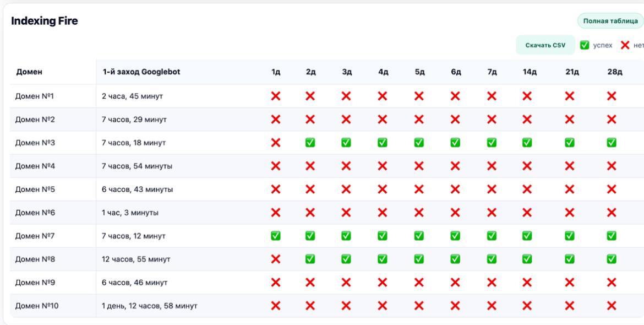The image size is (644, 325).
Task: Click the red cross for Домен №8 at 1д
Action: 276,259
